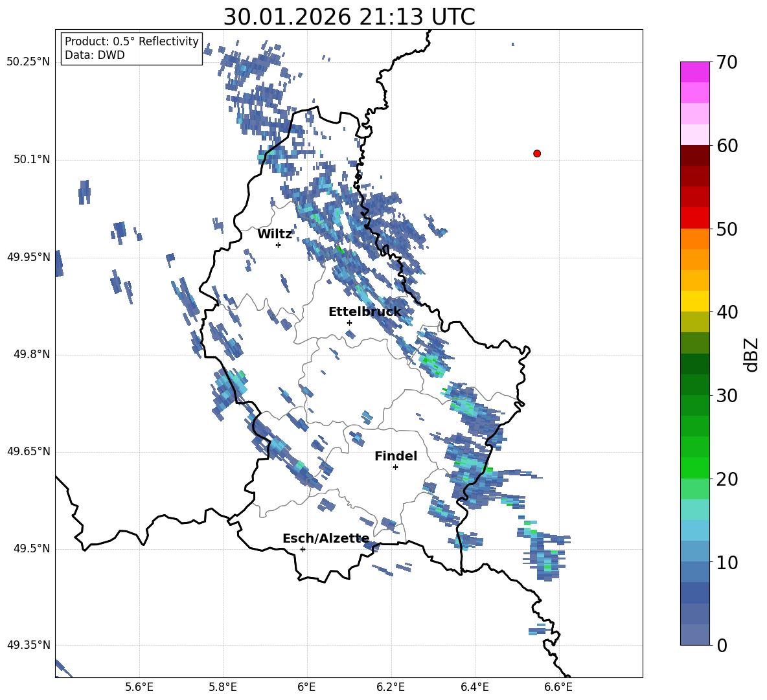767x700 pixels.
Task: Click the plot title 30.01.2026 21:13 UTC
Action: pyautogui.click(x=349, y=17)
